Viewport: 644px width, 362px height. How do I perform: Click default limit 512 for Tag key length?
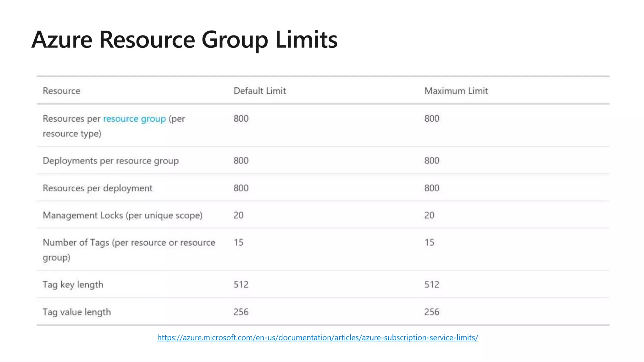tap(241, 284)
